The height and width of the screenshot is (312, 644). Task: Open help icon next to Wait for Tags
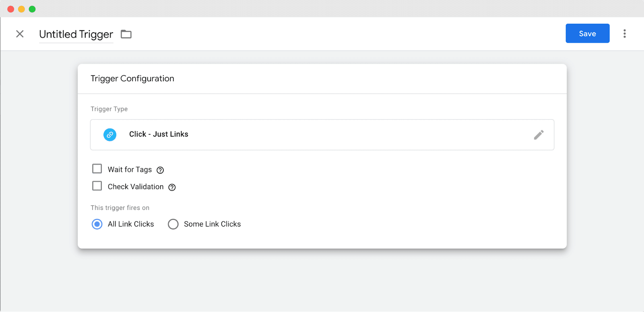pos(160,170)
